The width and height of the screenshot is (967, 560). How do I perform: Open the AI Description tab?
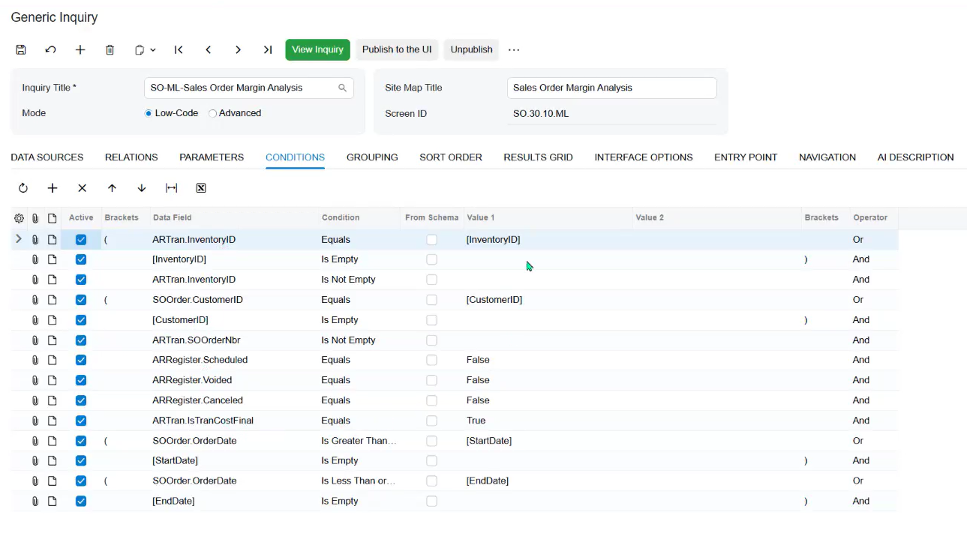click(x=915, y=157)
